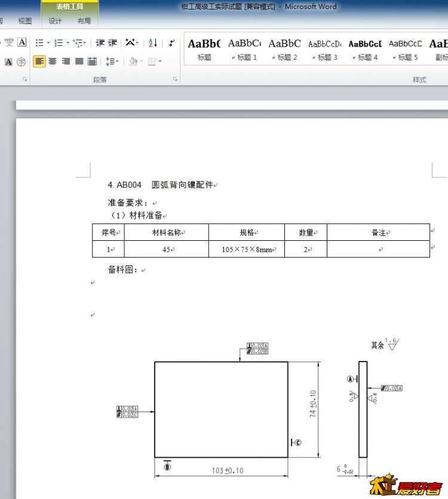This screenshot has height=499, width=448.
Task: Switch to the 视图 tab
Action: pyautogui.click(x=25, y=21)
